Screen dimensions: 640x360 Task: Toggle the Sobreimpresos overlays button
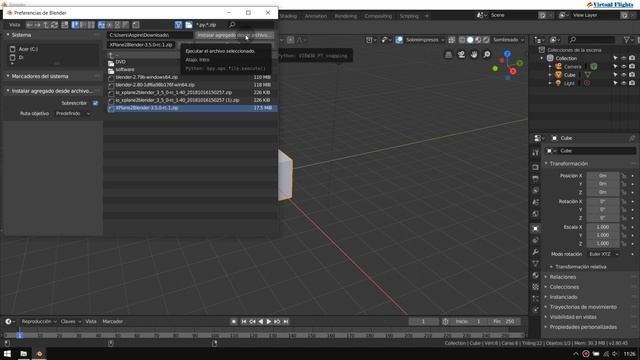point(399,40)
